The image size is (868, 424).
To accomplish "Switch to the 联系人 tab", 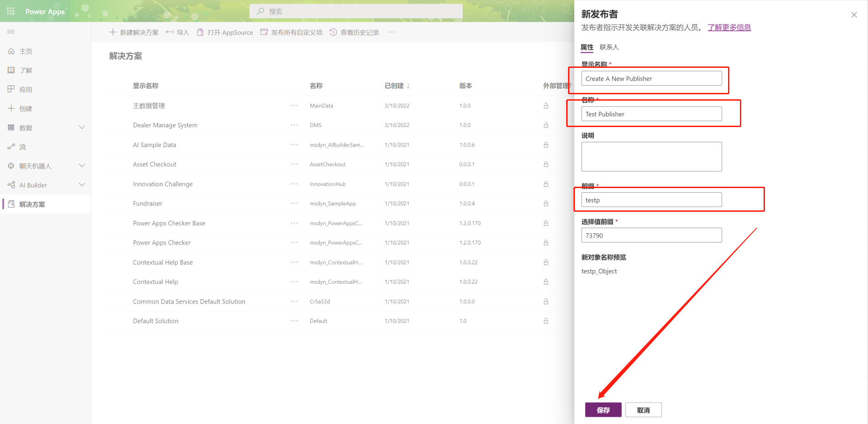I will (609, 47).
